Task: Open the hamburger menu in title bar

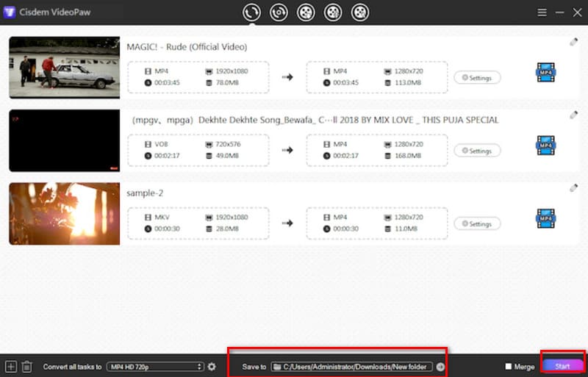Action: 542,12
